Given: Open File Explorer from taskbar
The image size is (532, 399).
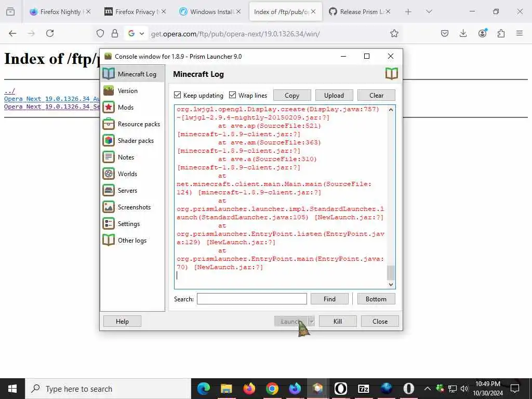Looking at the screenshot, I should (227, 389).
